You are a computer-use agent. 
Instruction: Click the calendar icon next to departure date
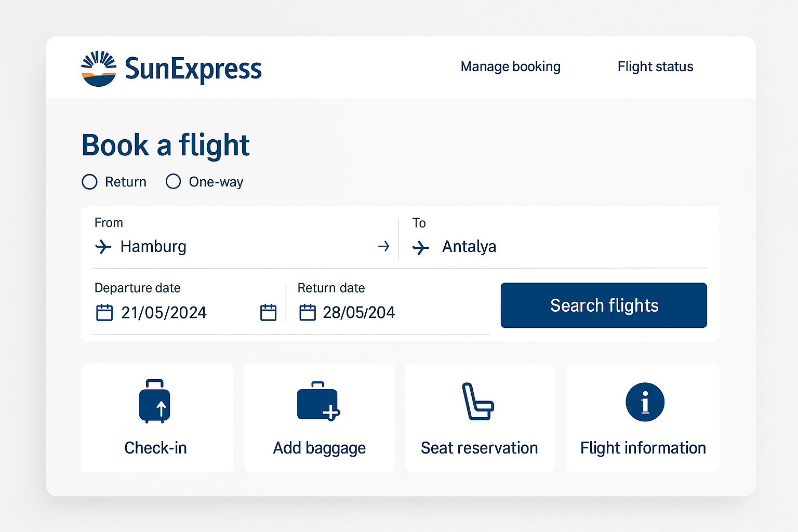point(104,312)
